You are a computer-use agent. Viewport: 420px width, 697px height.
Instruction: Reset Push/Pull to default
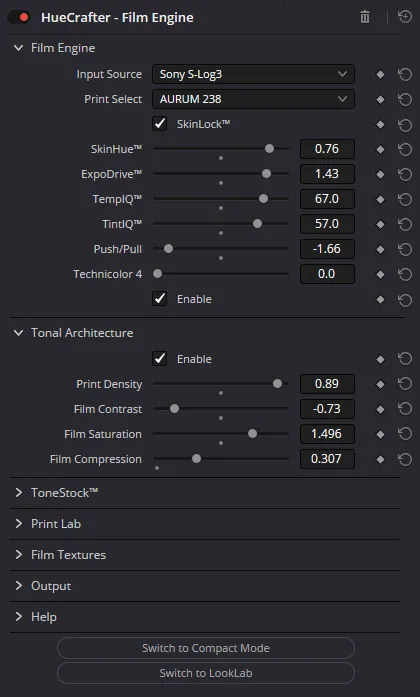coord(405,249)
